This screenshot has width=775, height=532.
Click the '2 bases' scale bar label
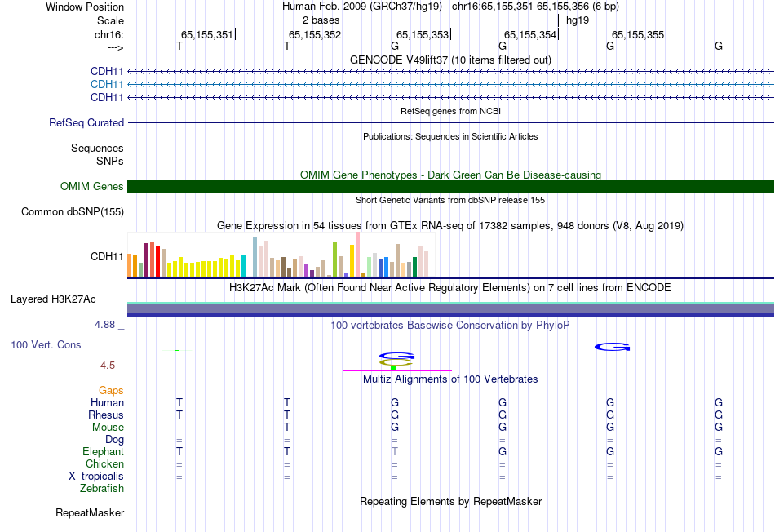321,20
